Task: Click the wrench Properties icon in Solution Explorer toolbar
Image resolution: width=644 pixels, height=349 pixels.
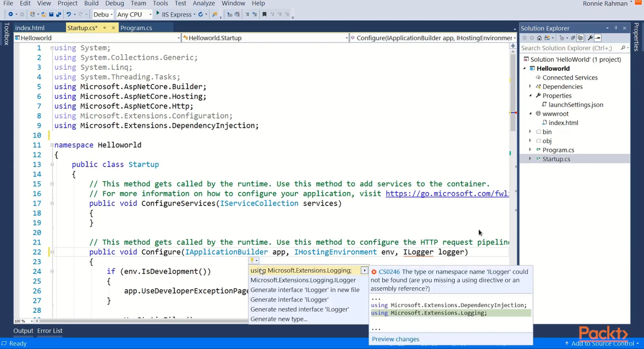Action: pyautogui.click(x=590, y=38)
